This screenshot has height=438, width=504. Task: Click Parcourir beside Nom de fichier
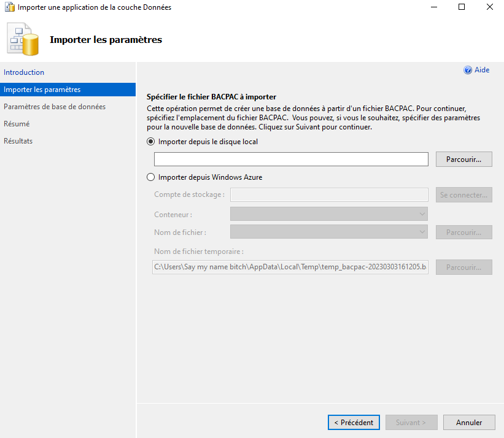[464, 232]
